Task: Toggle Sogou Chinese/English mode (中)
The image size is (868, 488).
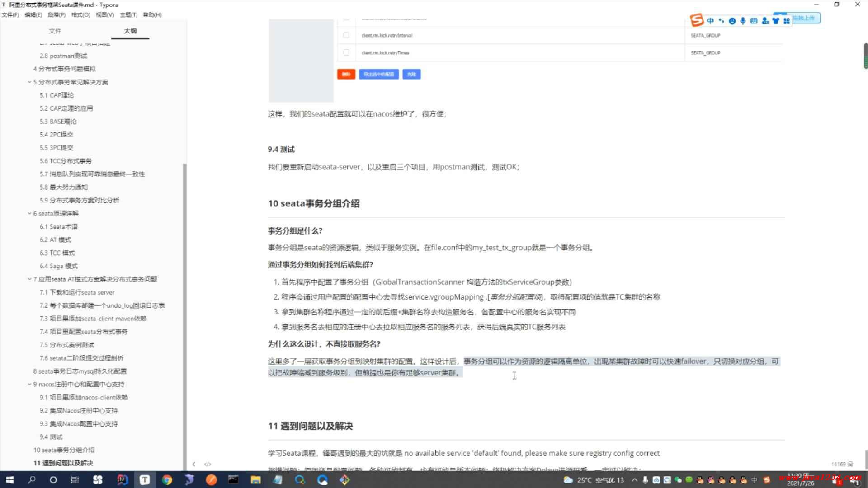Action: (x=710, y=21)
